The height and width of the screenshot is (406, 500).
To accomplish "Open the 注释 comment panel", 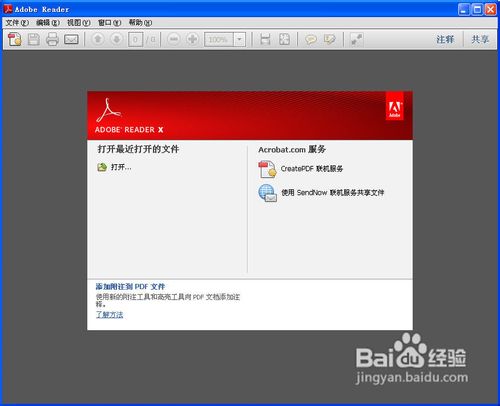I will click(x=445, y=39).
